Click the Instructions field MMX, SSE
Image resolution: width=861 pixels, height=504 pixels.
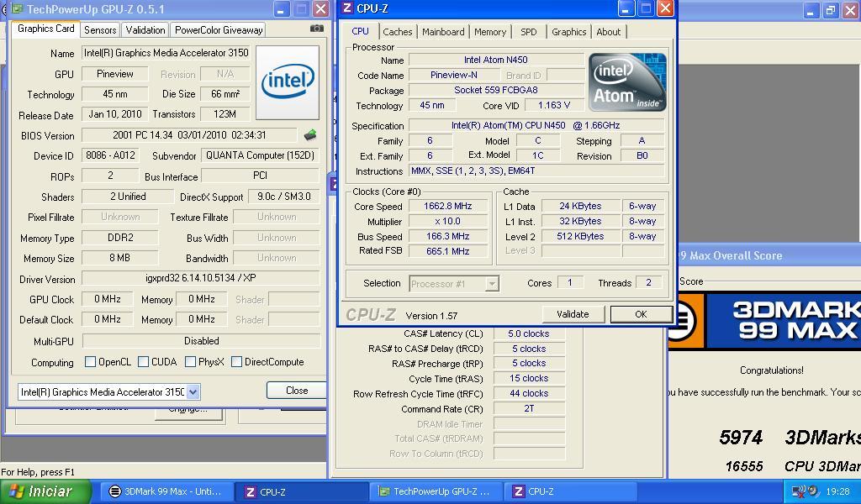click(x=536, y=171)
